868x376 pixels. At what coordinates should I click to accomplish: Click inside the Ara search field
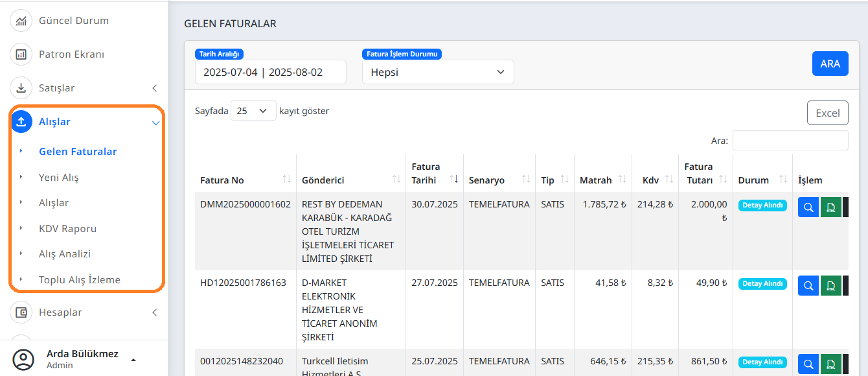[x=790, y=140]
